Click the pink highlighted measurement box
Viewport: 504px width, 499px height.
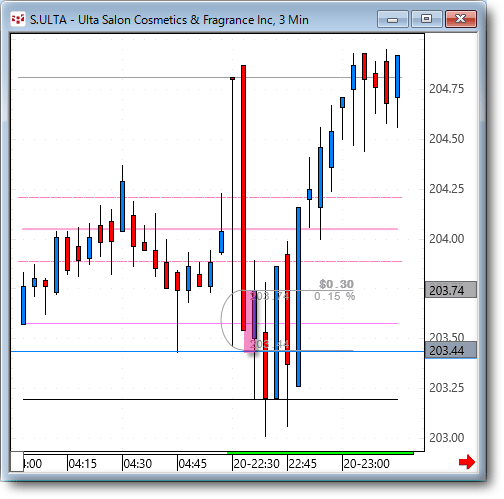click(x=250, y=321)
